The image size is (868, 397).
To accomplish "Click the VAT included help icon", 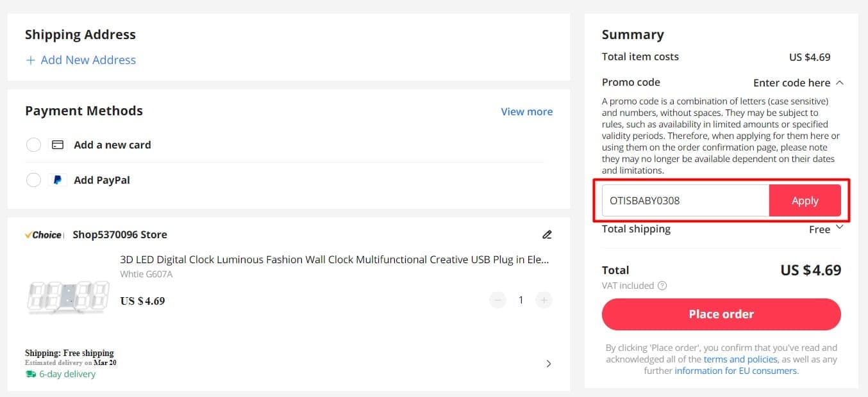I will (662, 286).
